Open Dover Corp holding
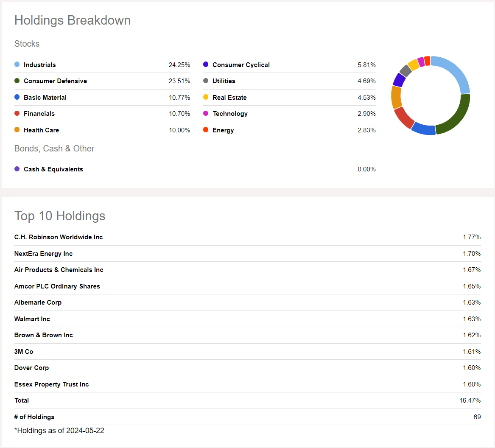This screenshot has height=448, width=495. (x=31, y=368)
